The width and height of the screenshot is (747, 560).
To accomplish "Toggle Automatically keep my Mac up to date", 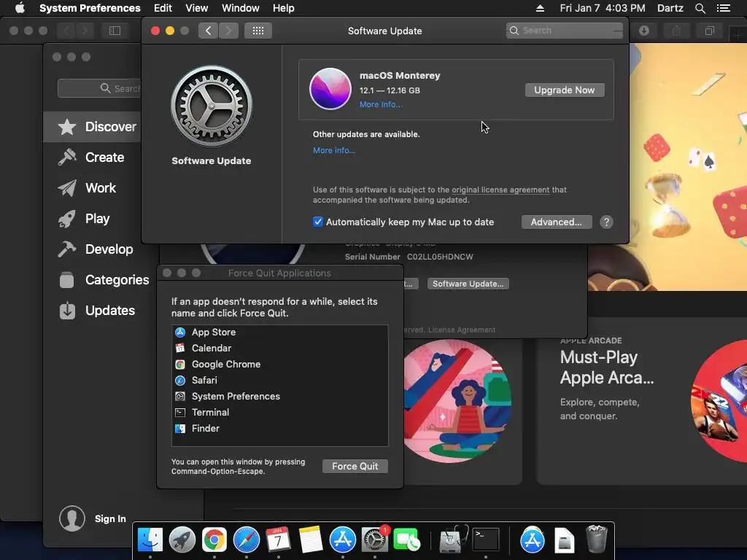I will pyautogui.click(x=318, y=222).
